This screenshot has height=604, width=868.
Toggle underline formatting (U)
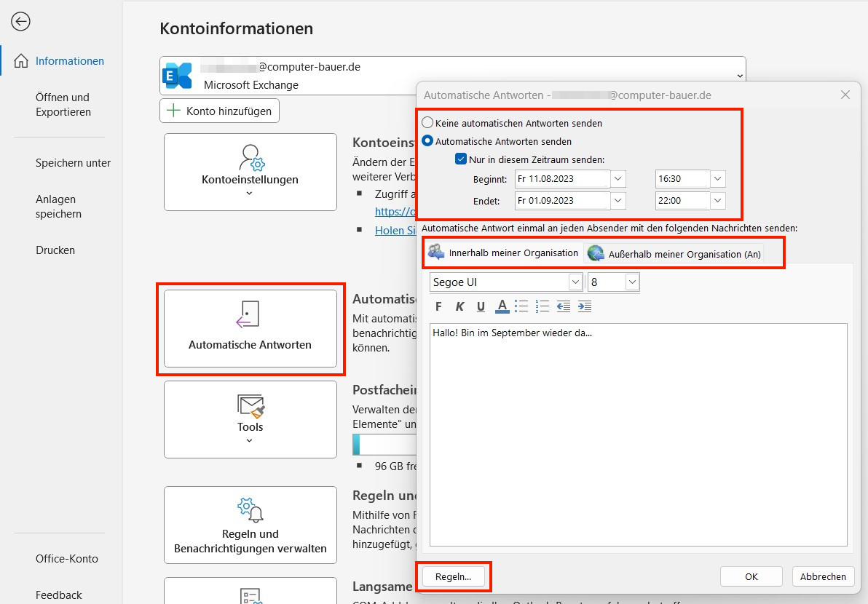(x=481, y=306)
